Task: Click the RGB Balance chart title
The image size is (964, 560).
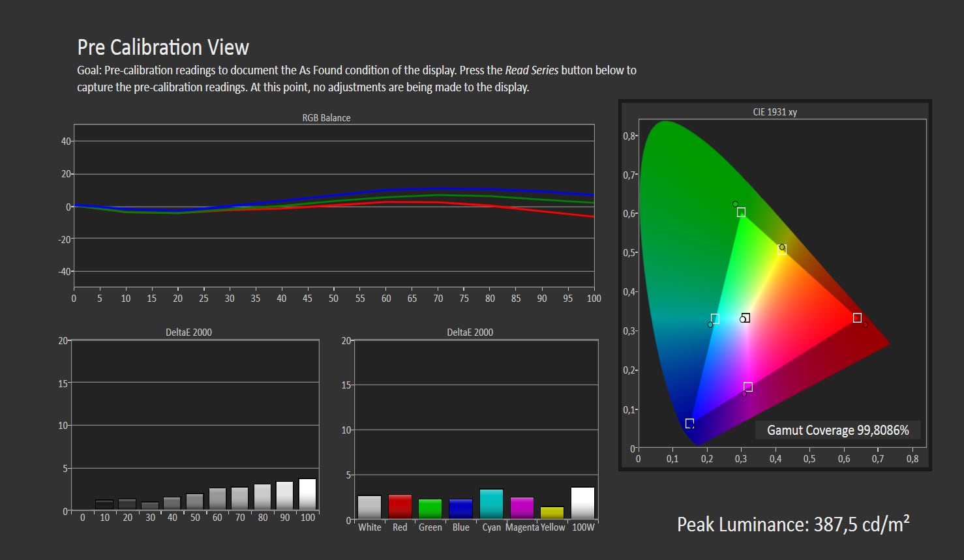Action: click(x=326, y=118)
